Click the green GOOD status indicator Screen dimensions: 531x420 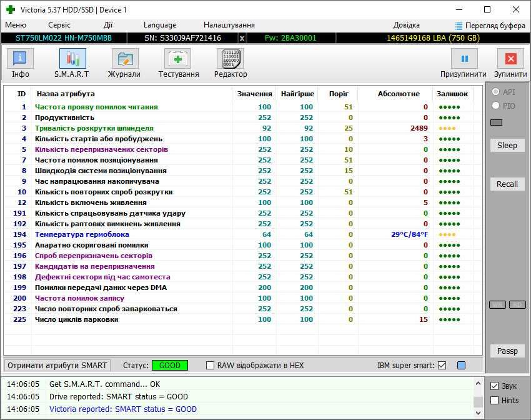[x=170, y=366]
